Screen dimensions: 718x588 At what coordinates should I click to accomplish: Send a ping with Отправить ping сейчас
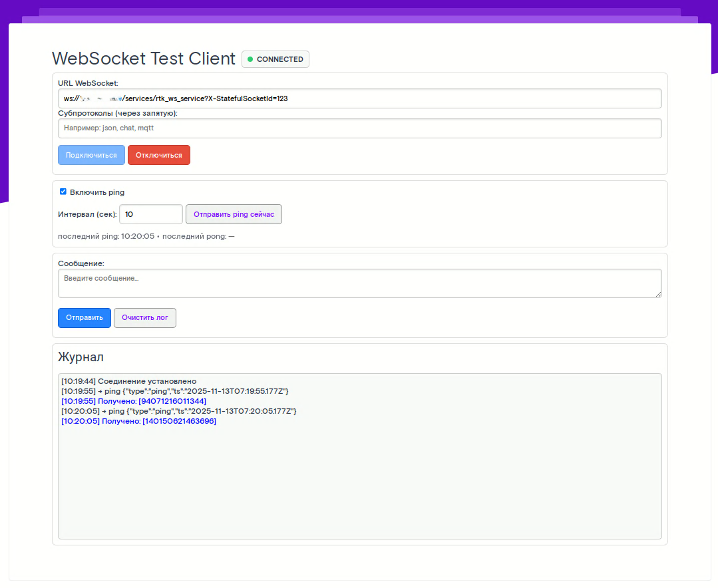pos(234,214)
